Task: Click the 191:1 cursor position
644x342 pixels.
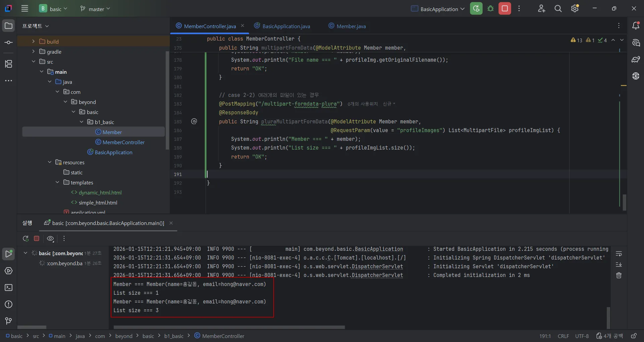Action: click(545, 336)
